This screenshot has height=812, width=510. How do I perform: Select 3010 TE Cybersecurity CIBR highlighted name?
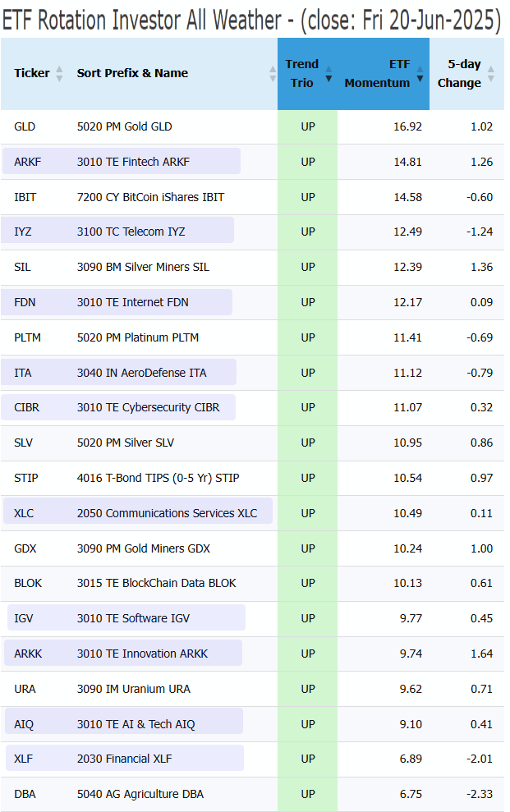pos(148,407)
